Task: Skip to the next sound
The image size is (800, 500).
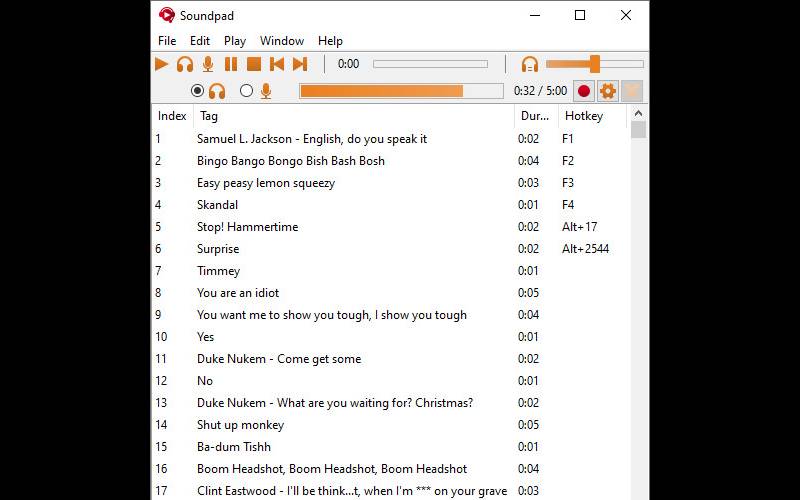Action: tap(300, 64)
